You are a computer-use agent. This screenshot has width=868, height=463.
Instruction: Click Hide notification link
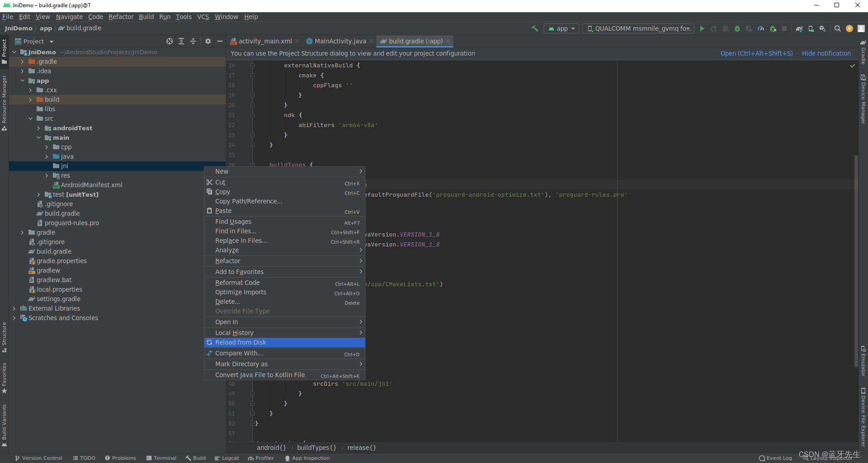[826, 53]
